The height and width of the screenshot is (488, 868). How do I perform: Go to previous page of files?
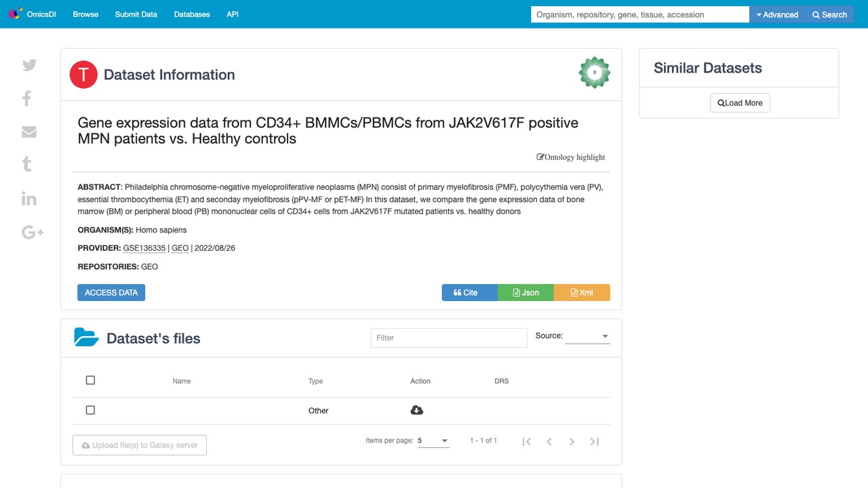click(x=549, y=442)
